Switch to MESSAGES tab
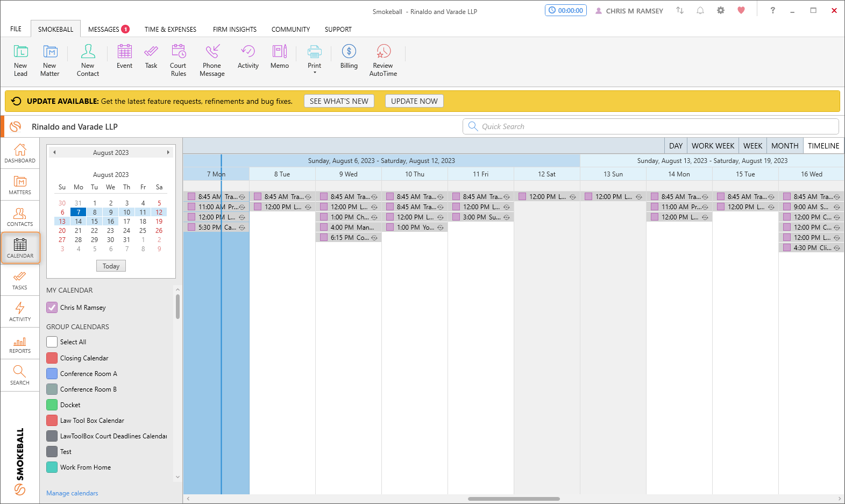 click(108, 29)
